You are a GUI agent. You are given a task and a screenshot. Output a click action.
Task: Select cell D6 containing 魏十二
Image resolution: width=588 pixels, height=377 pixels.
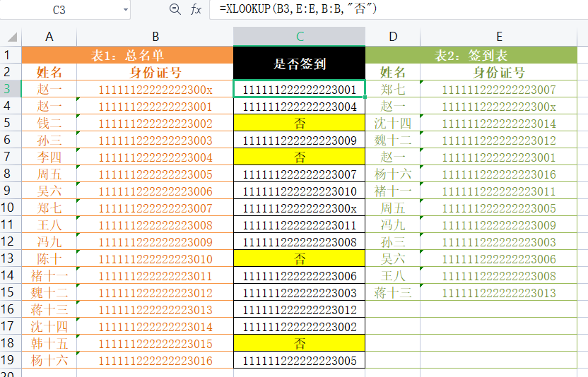pos(393,140)
